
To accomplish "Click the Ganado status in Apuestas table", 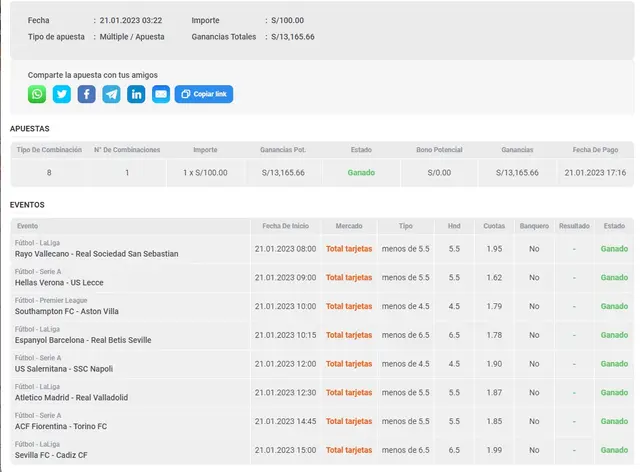I will [x=361, y=172].
